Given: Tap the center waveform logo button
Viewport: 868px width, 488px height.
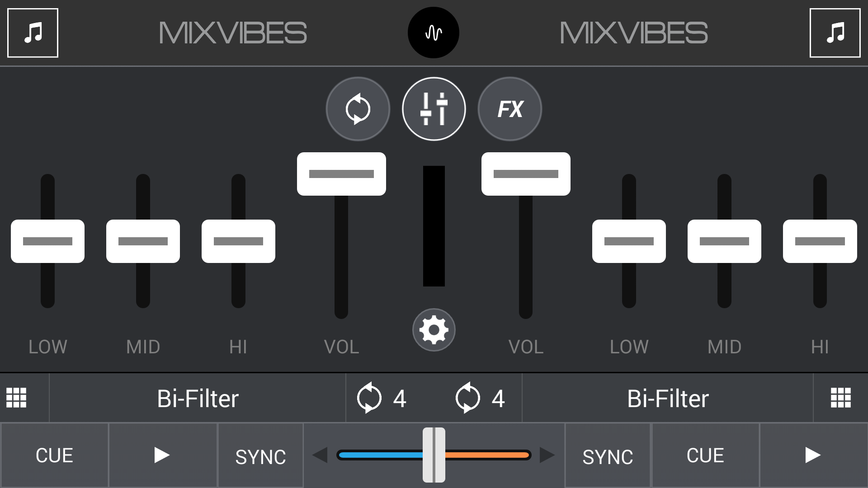Looking at the screenshot, I should coord(434,33).
